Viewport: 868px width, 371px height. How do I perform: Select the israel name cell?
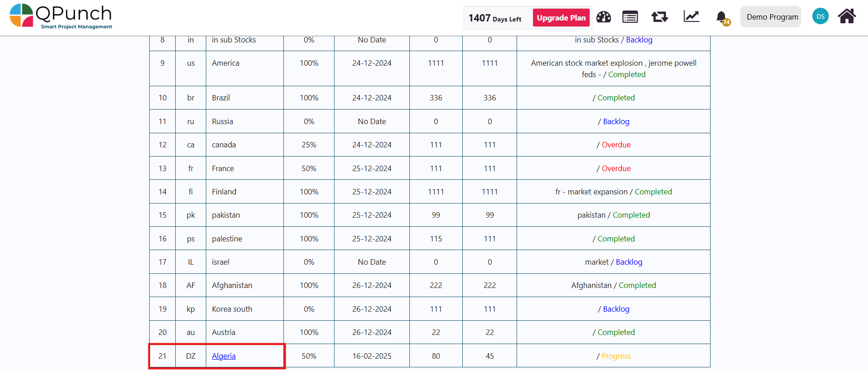coord(245,262)
